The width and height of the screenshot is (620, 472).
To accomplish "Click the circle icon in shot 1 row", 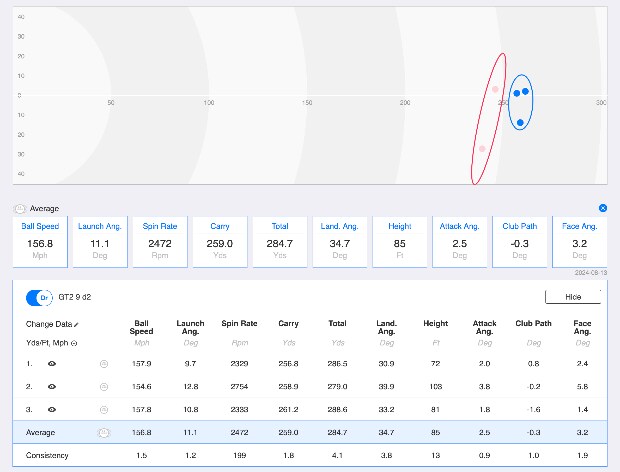I will tap(103, 364).
